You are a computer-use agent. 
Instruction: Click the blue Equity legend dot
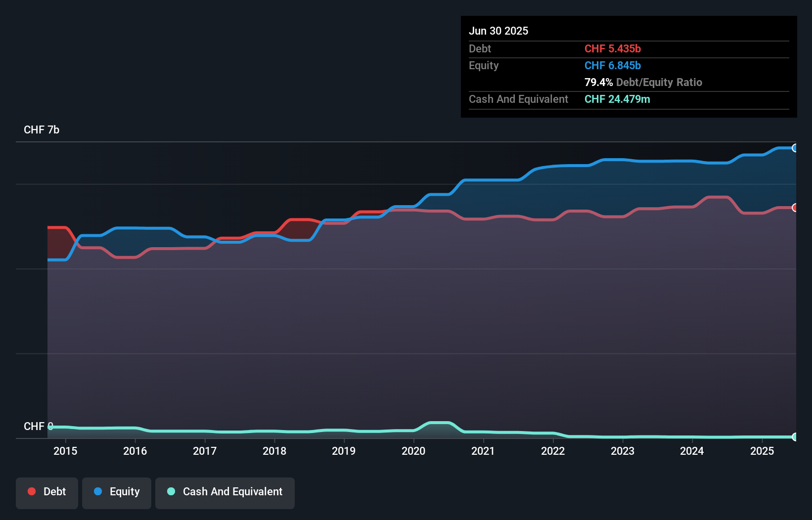pyautogui.click(x=98, y=491)
